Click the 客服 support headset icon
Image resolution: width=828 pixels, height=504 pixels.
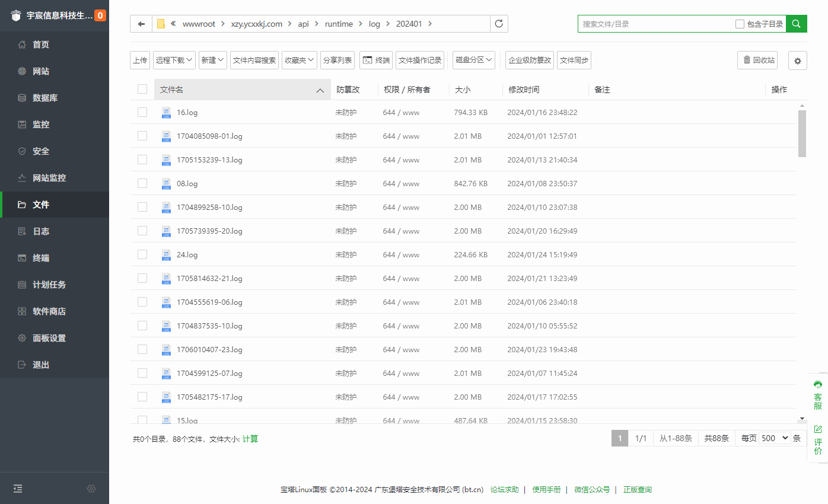[818, 384]
